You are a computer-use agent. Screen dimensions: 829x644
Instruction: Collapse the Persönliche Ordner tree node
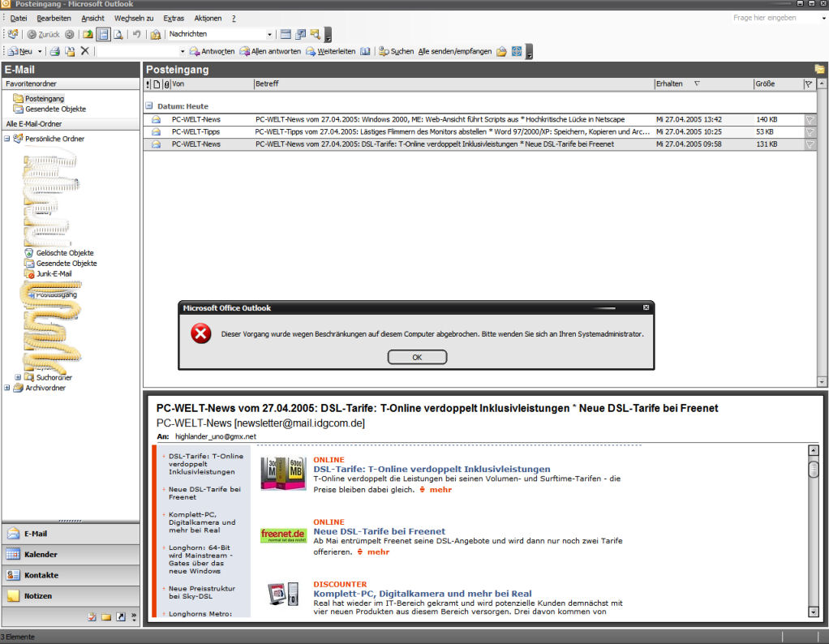[x=6, y=139]
